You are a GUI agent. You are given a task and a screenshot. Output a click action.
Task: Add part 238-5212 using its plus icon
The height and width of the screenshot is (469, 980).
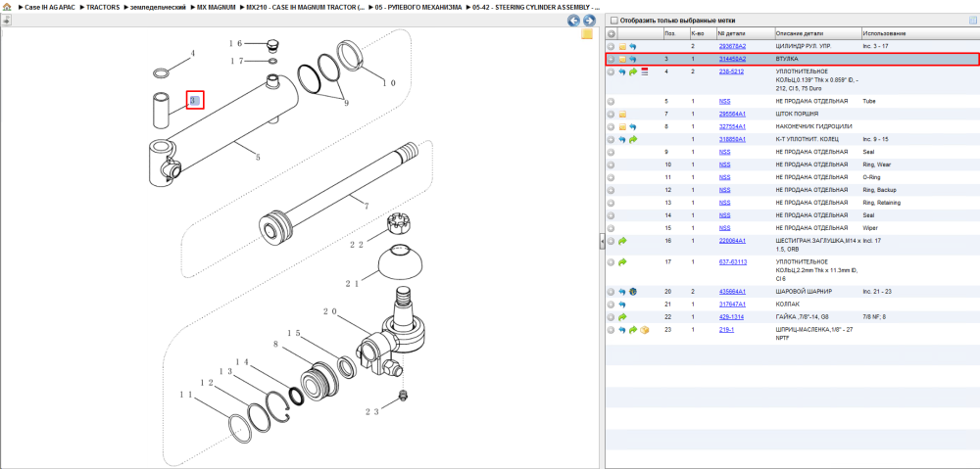point(612,71)
